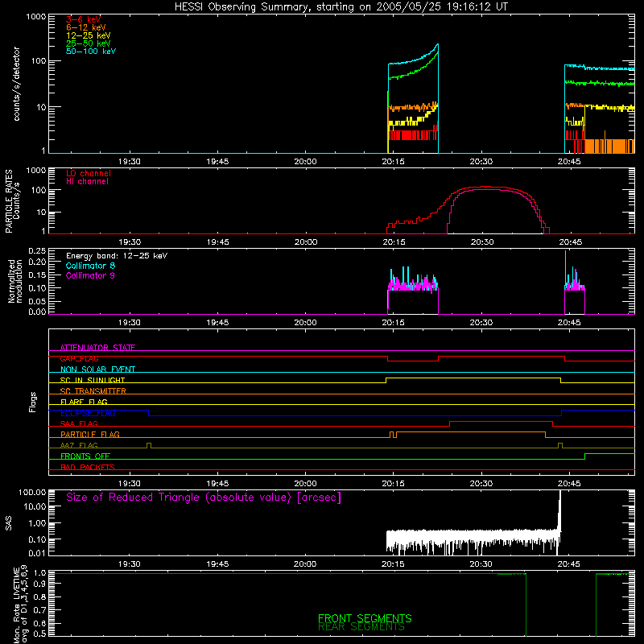Click the cyan 50-100 keV peak near 20:22
The image size is (644, 644).
tap(437, 44)
